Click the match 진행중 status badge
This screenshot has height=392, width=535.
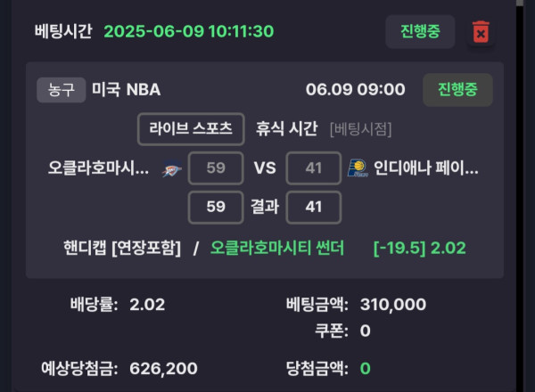coord(457,90)
